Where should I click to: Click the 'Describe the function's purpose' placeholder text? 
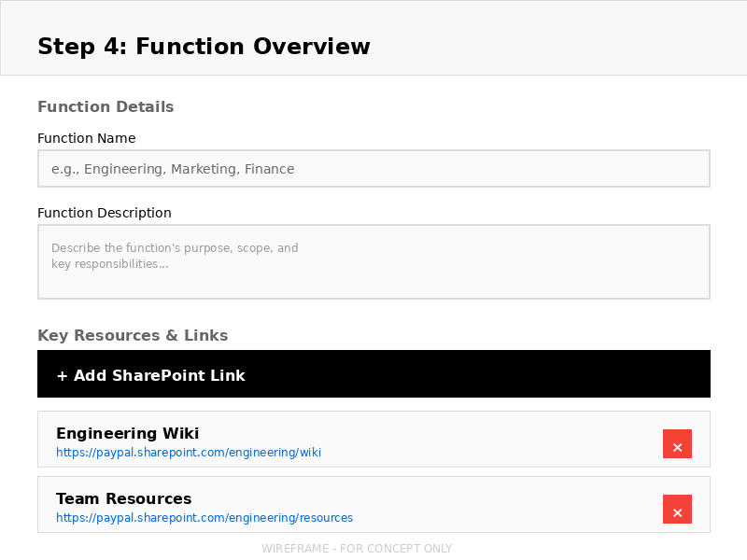pos(175,248)
